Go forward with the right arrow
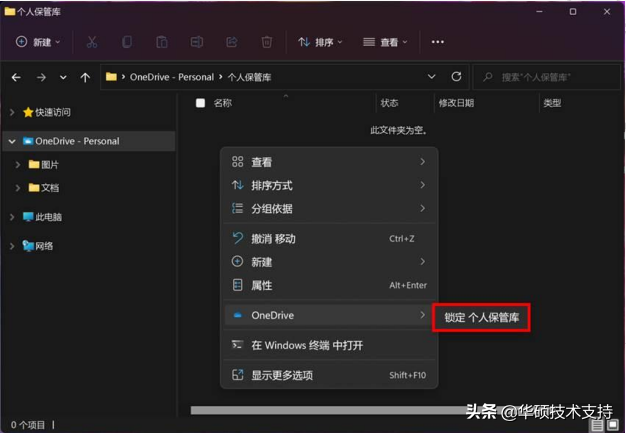This screenshot has width=626, height=433. 41,77
